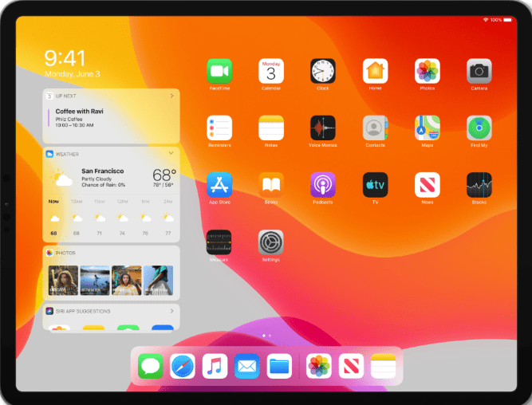The height and width of the screenshot is (405, 532).
Task: Open the Apple TV app
Action: 375,184
